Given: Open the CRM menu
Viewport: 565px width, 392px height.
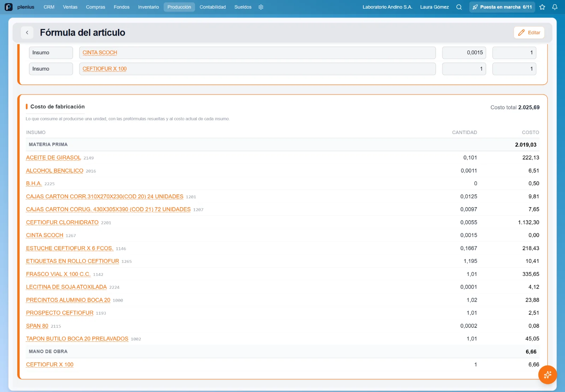Looking at the screenshot, I should pyautogui.click(x=49, y=7).
